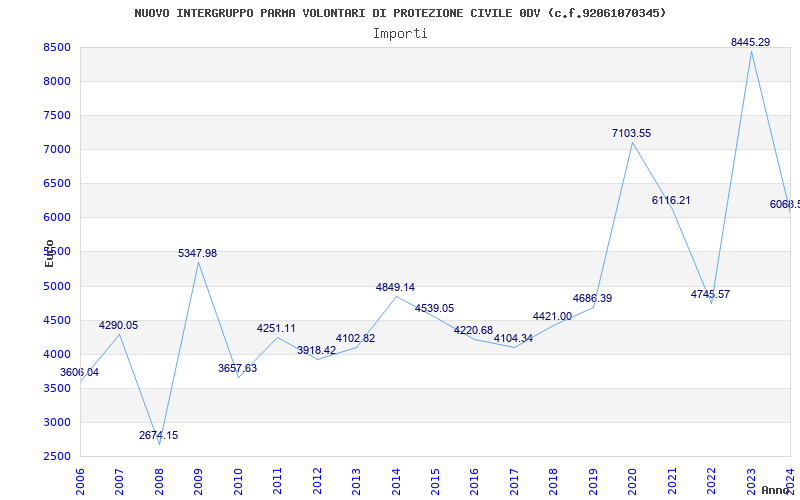Click the data label 4421.00
Image resolution: width=800 pixels, height=500 pixels.
point(552,316)
